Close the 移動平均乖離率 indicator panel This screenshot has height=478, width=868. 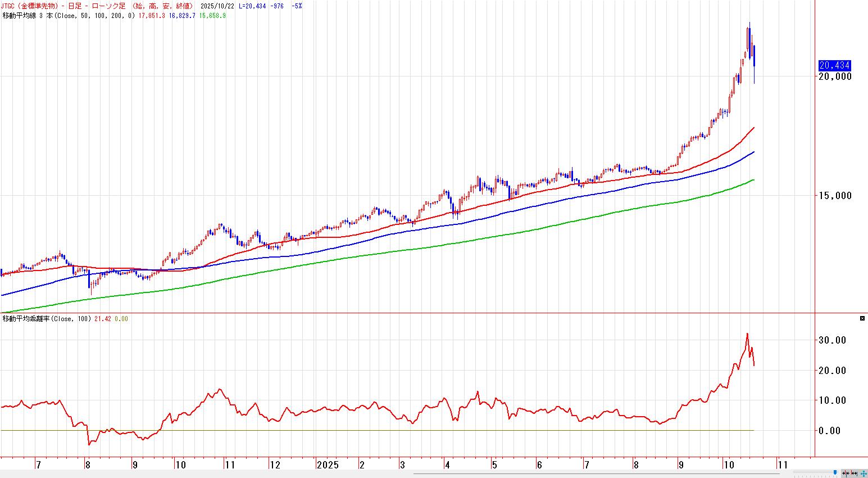pyautogui.click(x=862, y=319)
